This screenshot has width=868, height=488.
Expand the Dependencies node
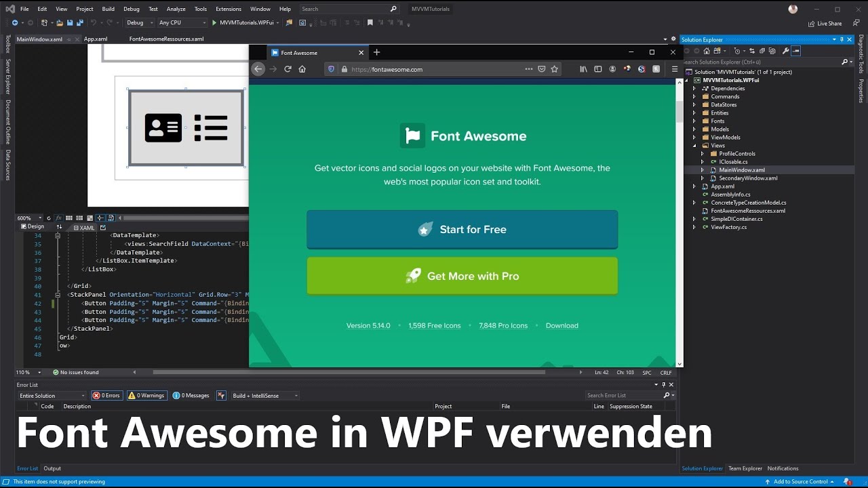tap(694, 88)
